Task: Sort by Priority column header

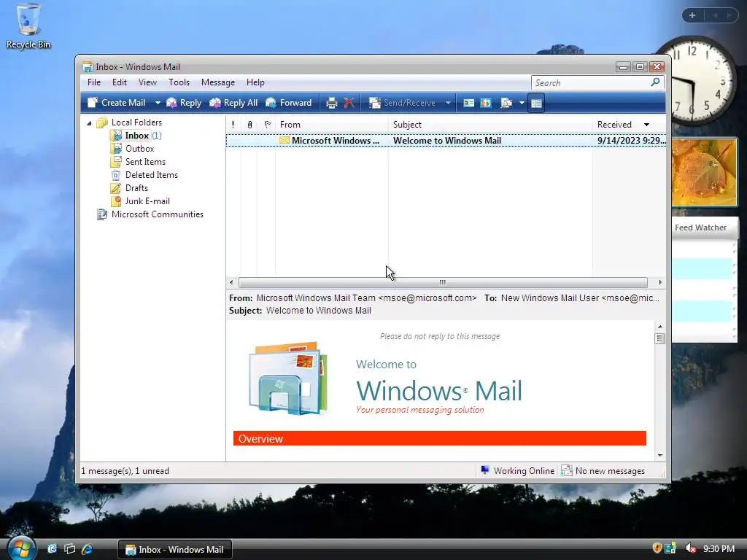Action: point(233,125)
